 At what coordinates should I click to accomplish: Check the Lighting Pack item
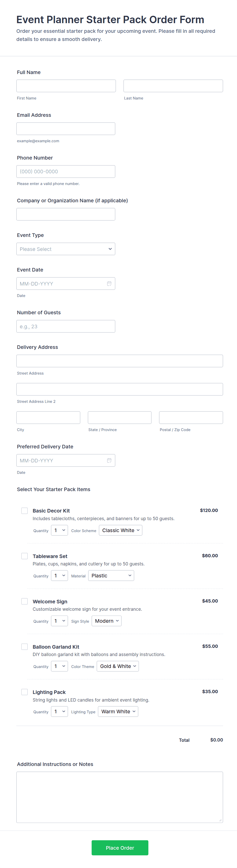pyautogui.click(x=25, y=692)
